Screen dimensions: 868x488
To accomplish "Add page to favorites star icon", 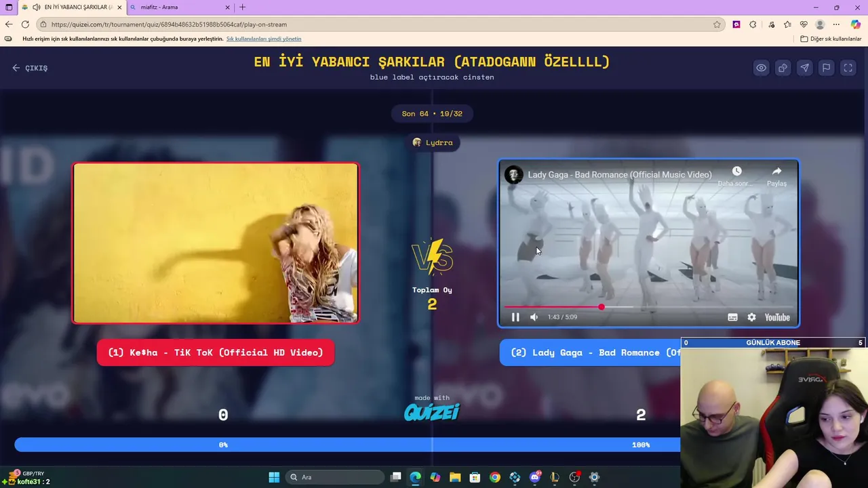I will (x=717, y=24).
